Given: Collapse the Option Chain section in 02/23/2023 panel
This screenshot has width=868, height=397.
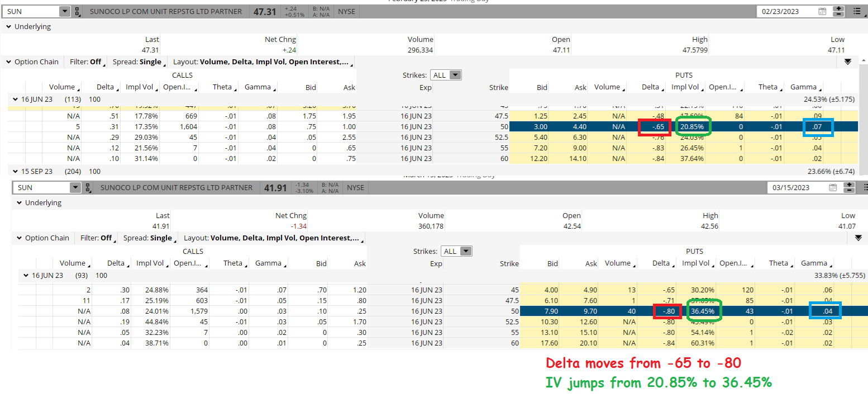Looking at the screenshot, I should click(x=8, y=62).
